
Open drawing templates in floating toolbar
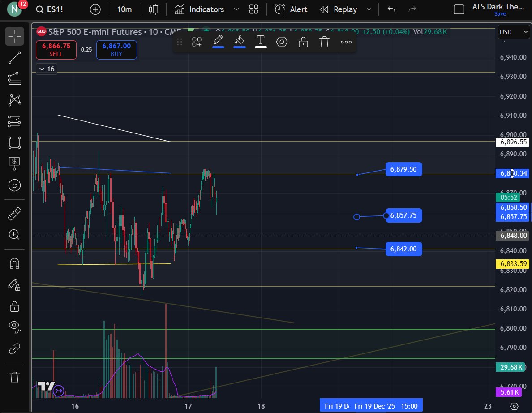197,42
